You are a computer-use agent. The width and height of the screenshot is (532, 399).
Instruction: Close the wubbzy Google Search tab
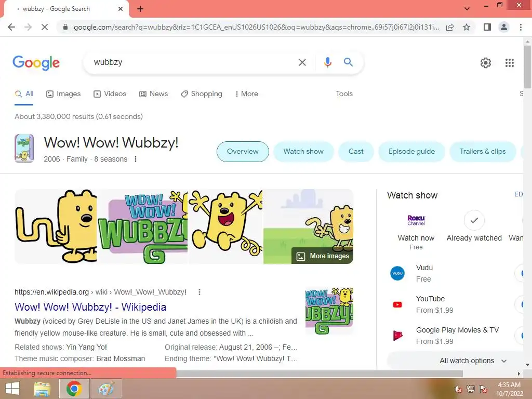coord(121,9)
